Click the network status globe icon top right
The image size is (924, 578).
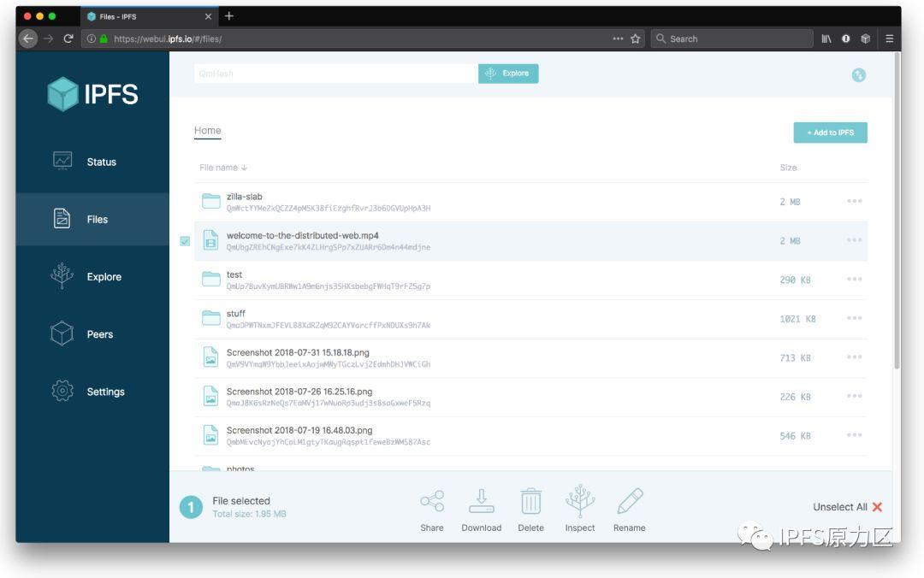tap(857, 75)
